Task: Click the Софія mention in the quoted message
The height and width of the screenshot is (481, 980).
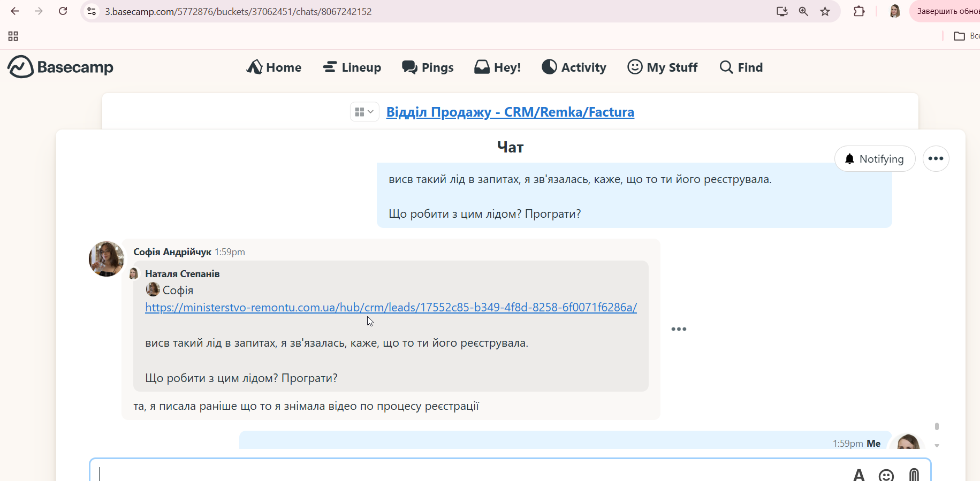Action: (x=170, y=290)
